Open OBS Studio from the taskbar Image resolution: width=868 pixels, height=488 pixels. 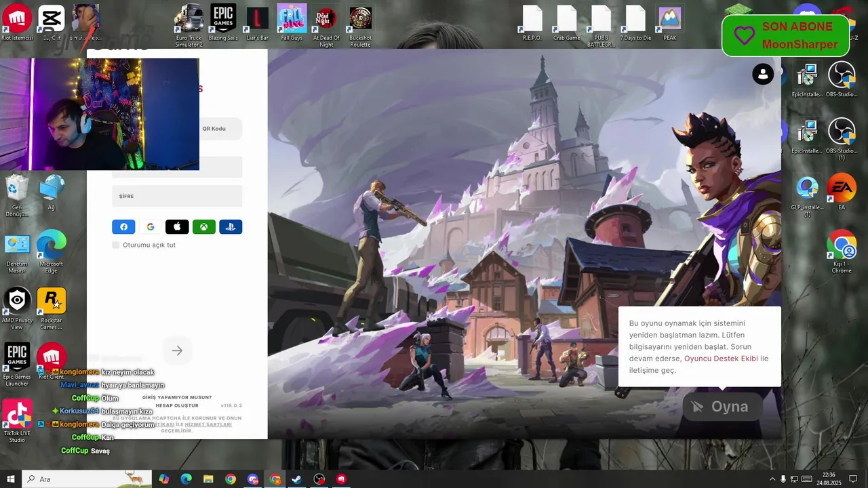point(319,479)
